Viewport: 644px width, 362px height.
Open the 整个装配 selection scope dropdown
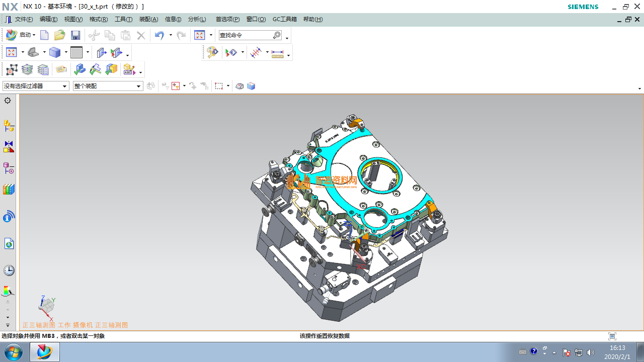point(108,86)
